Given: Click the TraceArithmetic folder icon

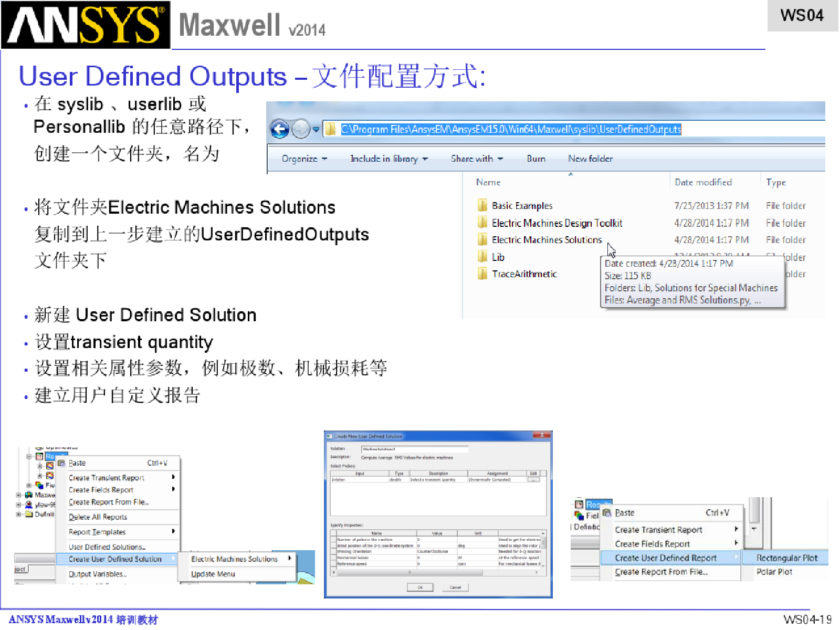Looking at the screenshot, I should coord(482,274).
